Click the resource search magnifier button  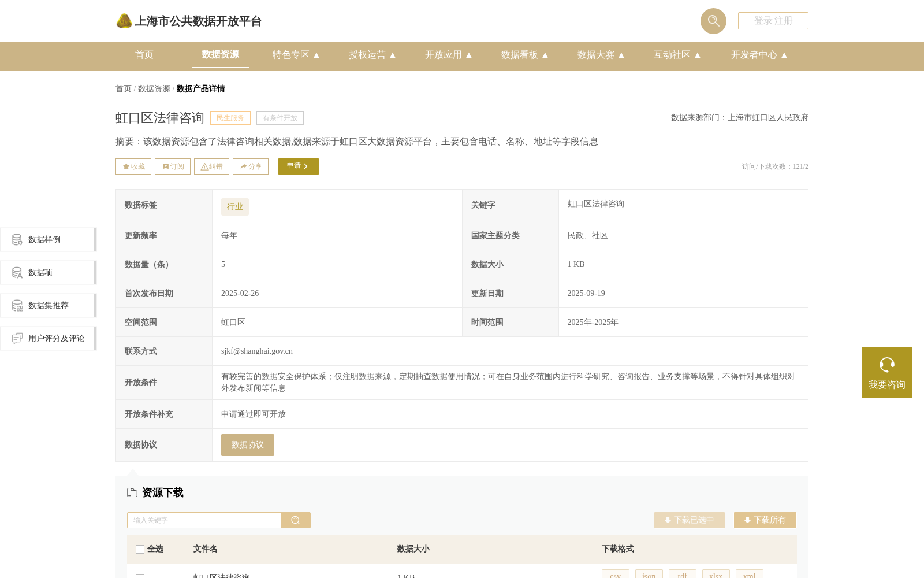pyautogui.click(x=296, y=520)
